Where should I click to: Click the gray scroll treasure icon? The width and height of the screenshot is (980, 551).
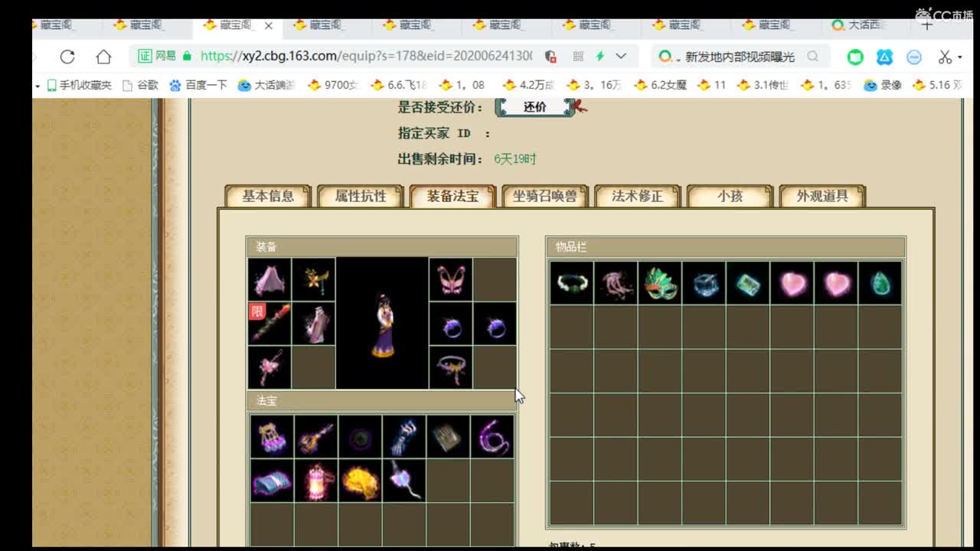[x=448, y=437]
